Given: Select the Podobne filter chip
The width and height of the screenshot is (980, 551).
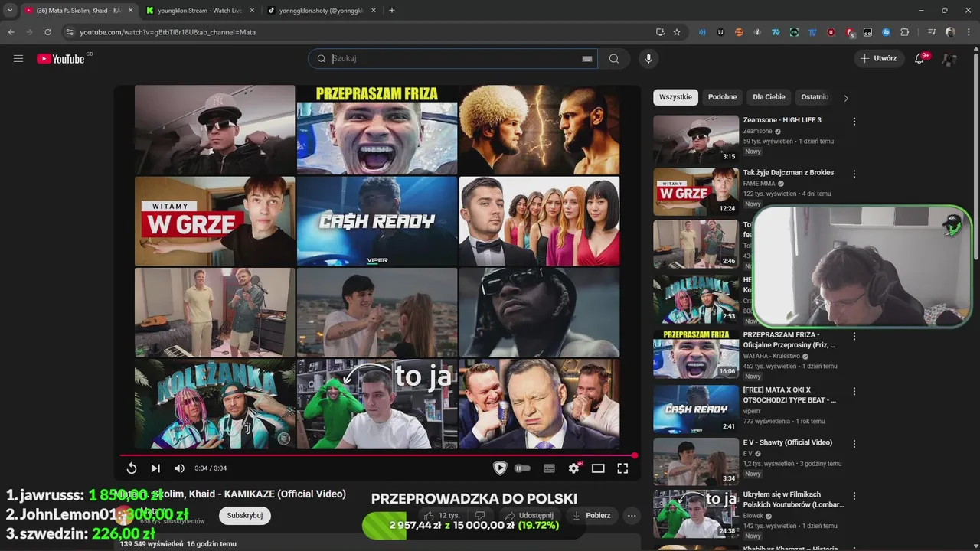Looking at the screenshot, I should coord(722,97).
